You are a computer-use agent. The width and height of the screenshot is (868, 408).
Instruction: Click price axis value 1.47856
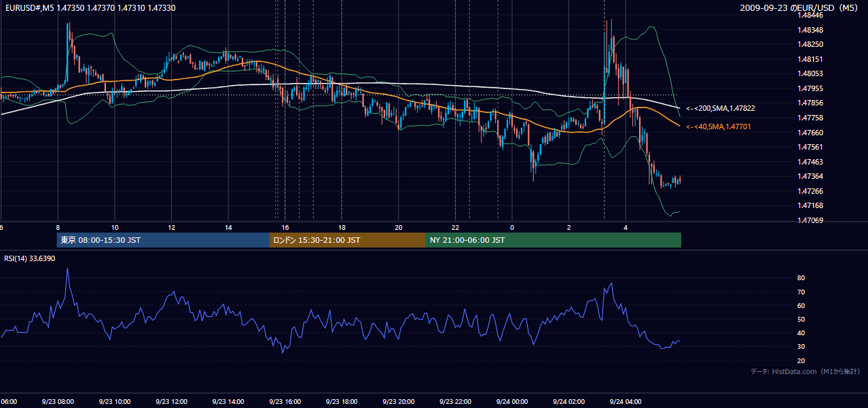pos(810,103)
